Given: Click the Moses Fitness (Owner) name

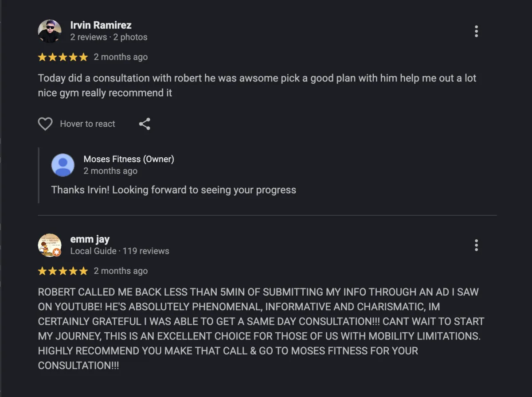Looking at the screenshot, I should pyautogui.click(x=129, y=159).
